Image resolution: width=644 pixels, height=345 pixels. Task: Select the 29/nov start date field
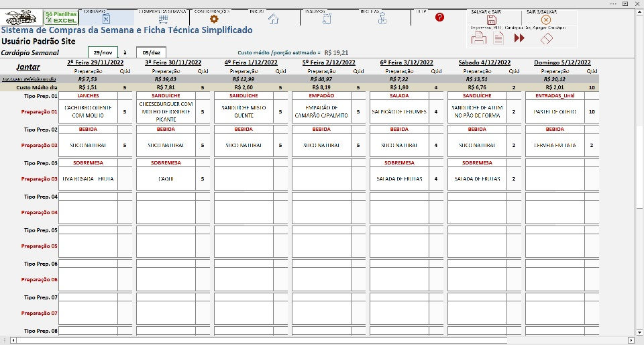click(103, 52)
